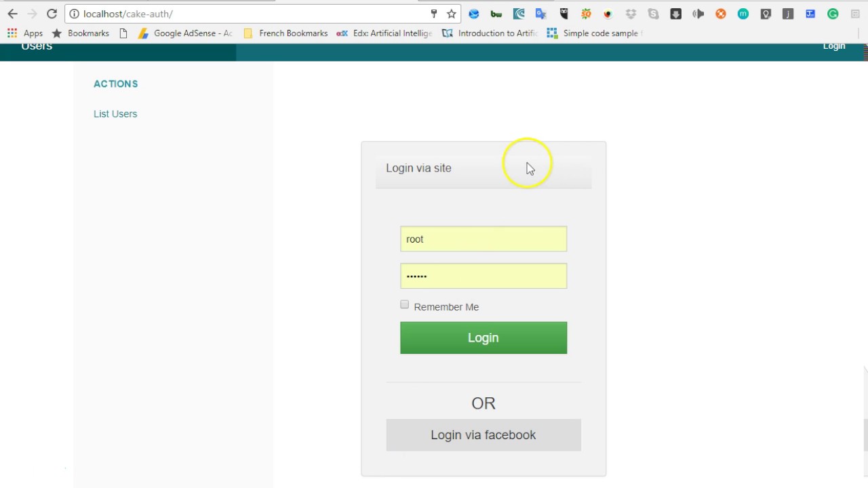868x488 pixels.
Task: Open Google AdSense bookmark
Action: 185,33
